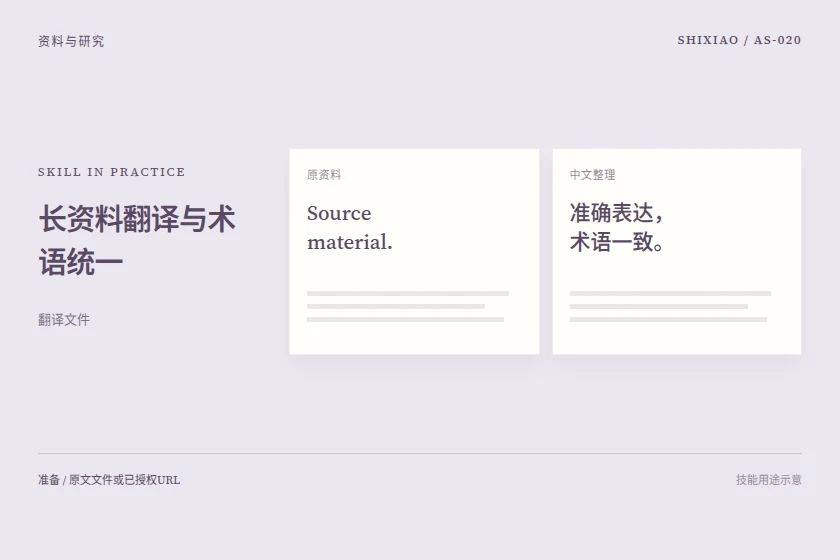The image size is (840, 560).
Task: Click the 技能用途示意 footer note
Action: click(769, 480)
